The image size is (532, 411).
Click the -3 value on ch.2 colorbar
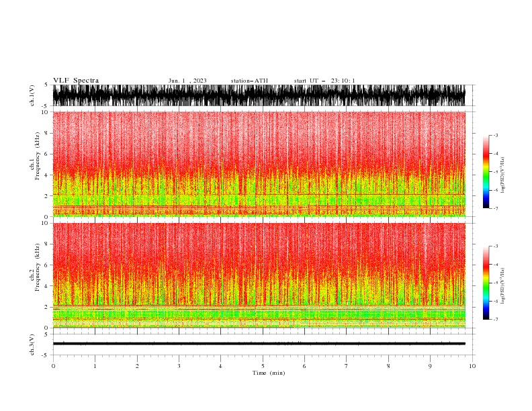[x=495, y=246]
